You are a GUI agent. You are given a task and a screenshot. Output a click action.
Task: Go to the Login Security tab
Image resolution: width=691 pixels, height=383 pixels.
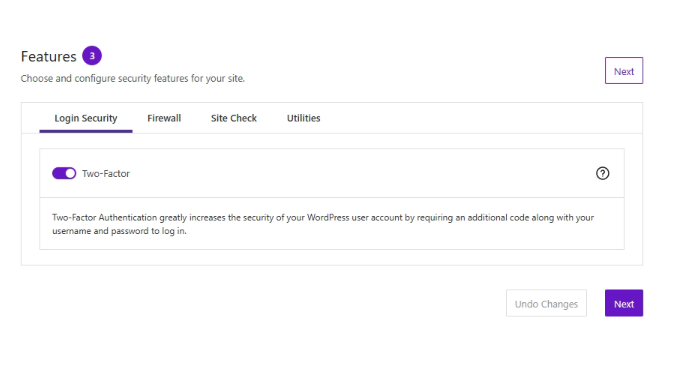click(x=86, y=118)
